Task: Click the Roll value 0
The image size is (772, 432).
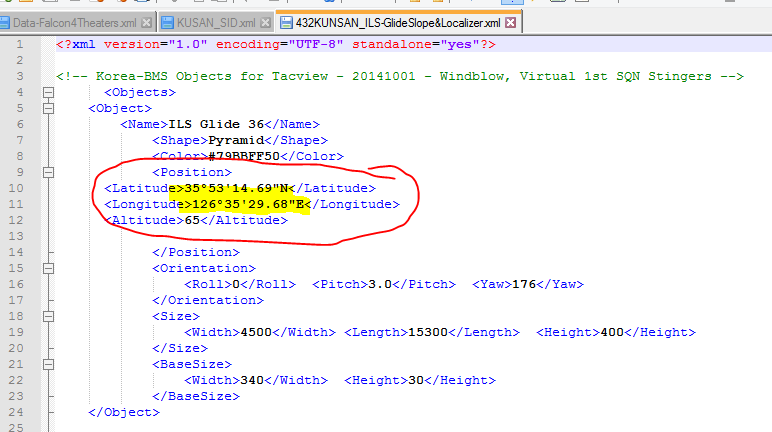Action: tap(236, 284)
